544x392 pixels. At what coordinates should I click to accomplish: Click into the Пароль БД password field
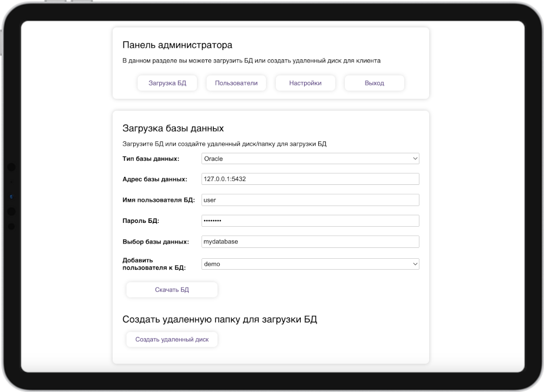(310, 221)
